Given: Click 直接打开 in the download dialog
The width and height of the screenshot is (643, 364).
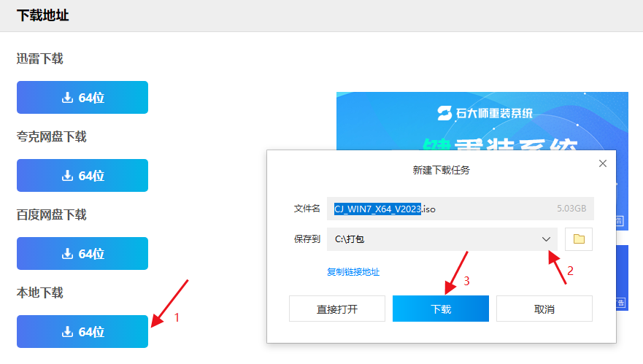Looking at the screenshot, I should 337,309.
